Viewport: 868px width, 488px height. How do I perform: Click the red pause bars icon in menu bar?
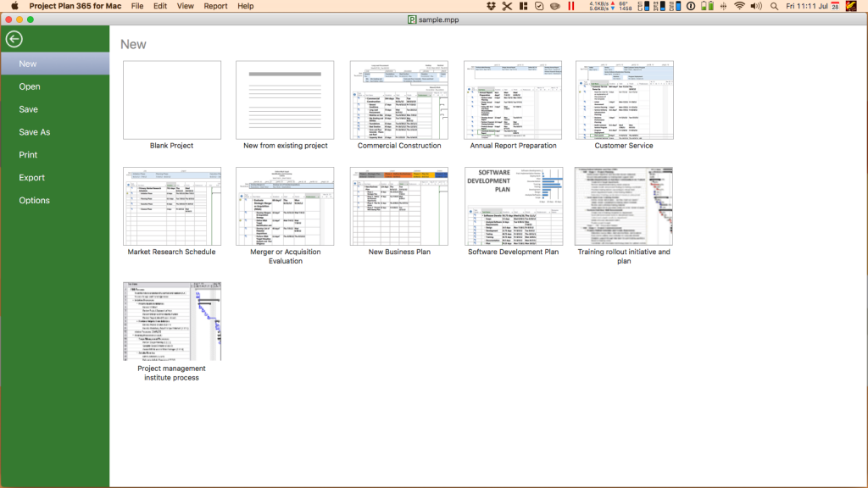(x=571, y=6)
